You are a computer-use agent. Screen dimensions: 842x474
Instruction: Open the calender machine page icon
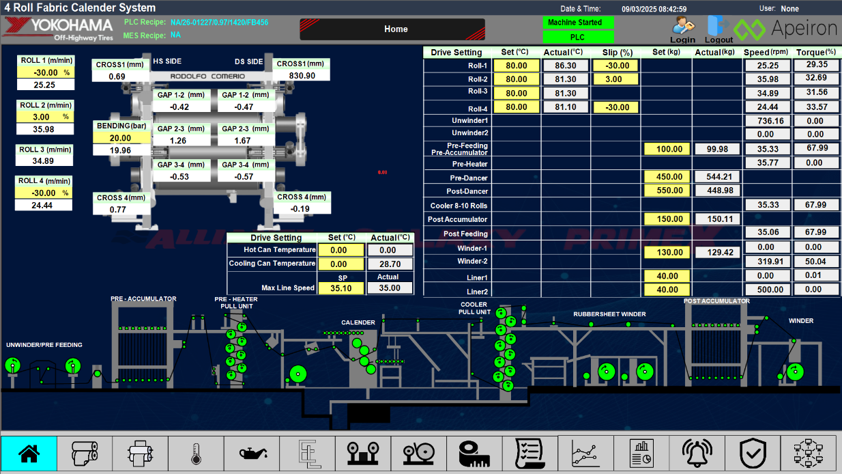(x=140, y=454)
